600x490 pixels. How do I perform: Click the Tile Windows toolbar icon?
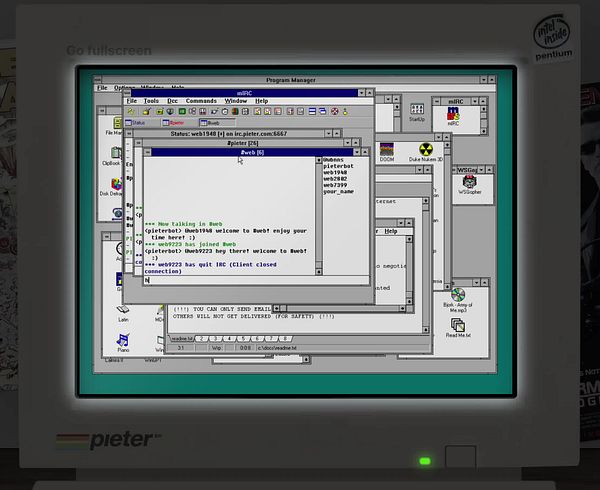tap(312, 112)
